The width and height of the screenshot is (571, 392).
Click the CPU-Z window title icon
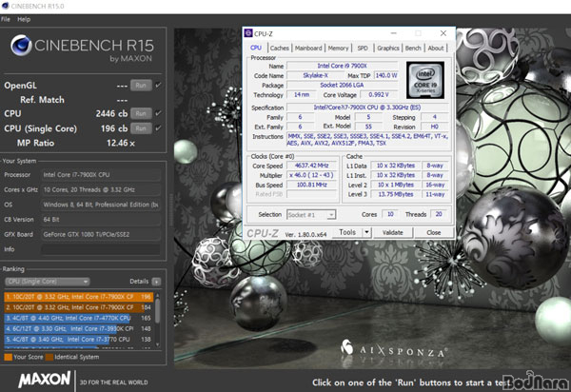248,33
